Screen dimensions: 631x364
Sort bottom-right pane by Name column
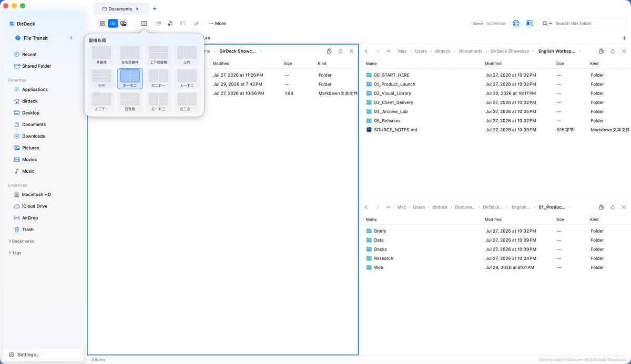(371, 220)
